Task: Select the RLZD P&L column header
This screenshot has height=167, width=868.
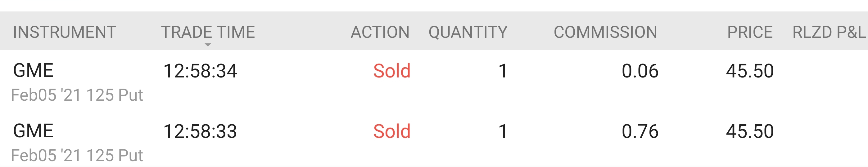Action: pos(829,32)
